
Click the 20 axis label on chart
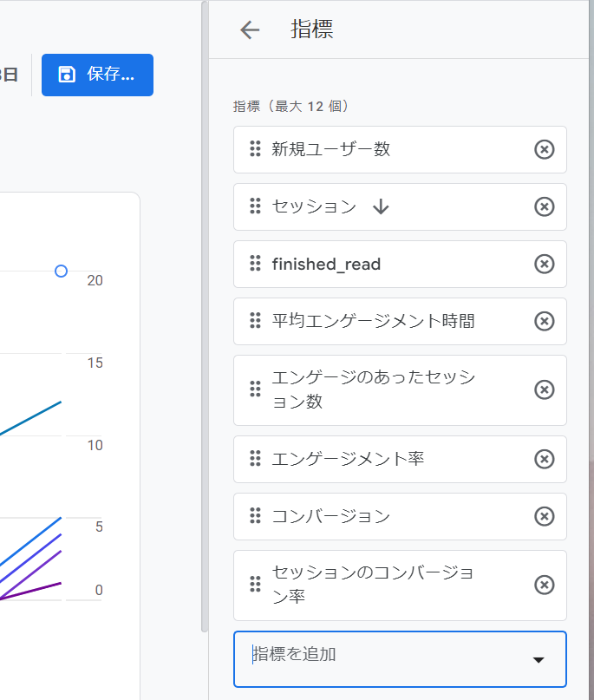tap(95, 280)
